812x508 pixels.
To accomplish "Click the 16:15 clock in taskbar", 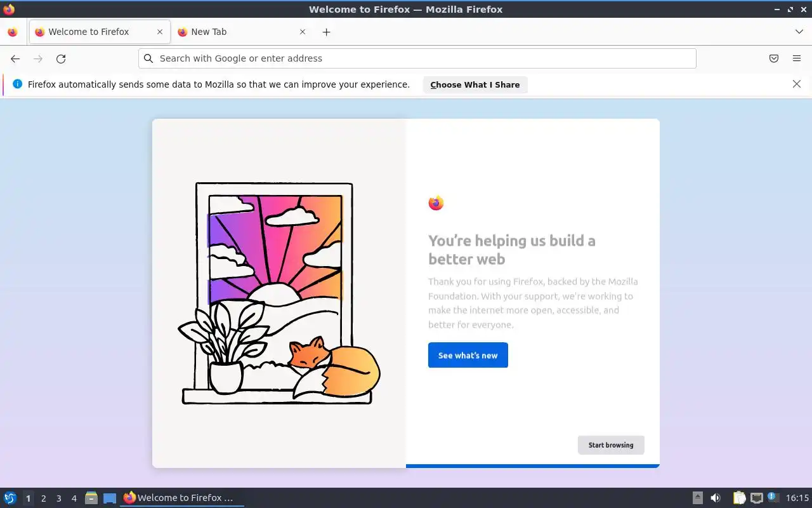I will coord(797,498).
